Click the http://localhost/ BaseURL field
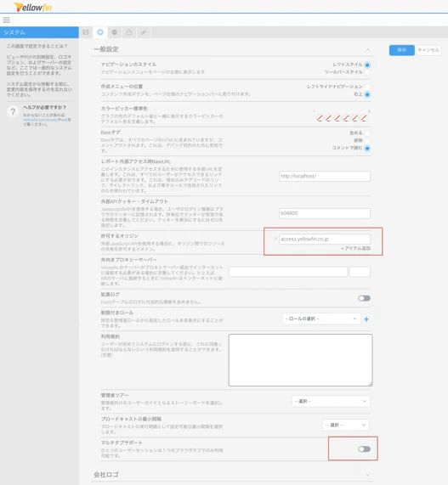The height and width of the screenshot is (485, 448). (325, 177)
